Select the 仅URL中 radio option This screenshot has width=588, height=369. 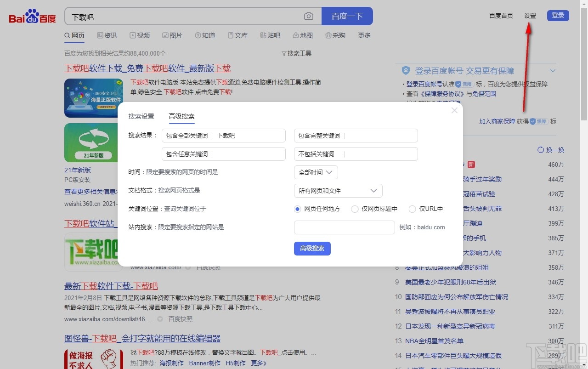click(412, 209)
